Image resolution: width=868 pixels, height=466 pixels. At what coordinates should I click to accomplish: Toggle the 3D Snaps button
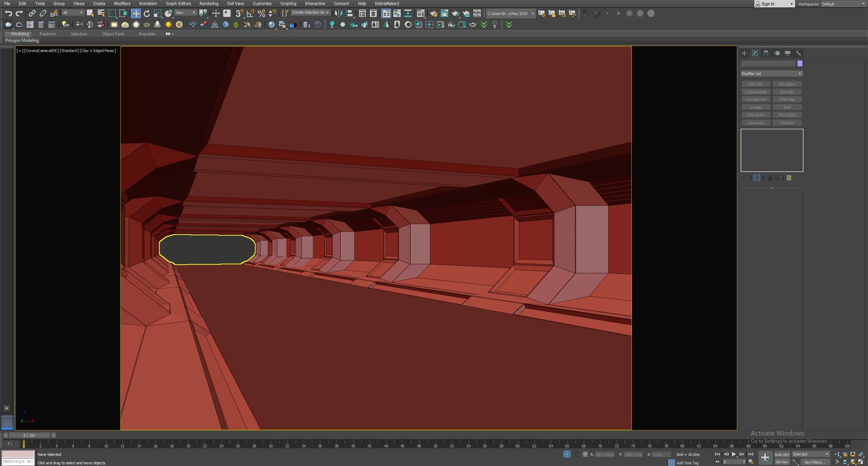coord(240,13)
